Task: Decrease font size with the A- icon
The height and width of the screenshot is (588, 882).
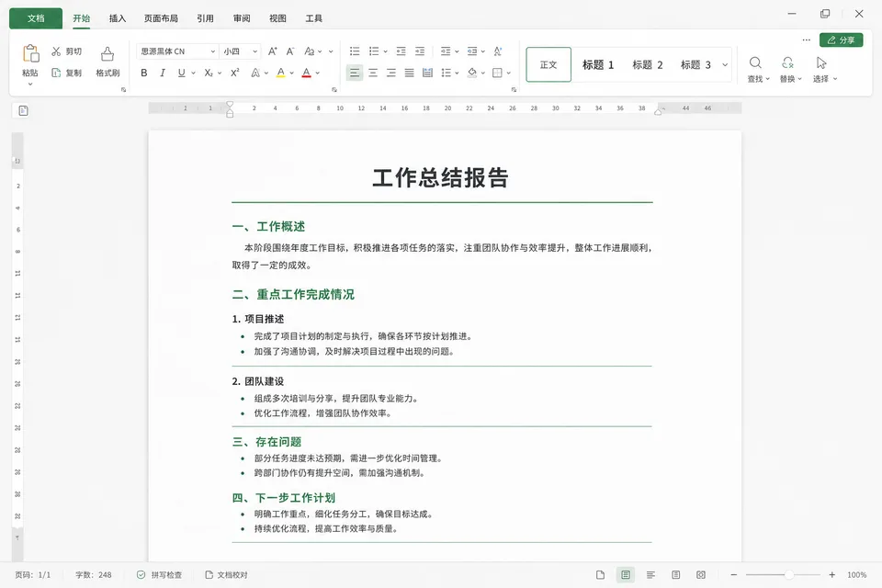Action: (290, 51)
